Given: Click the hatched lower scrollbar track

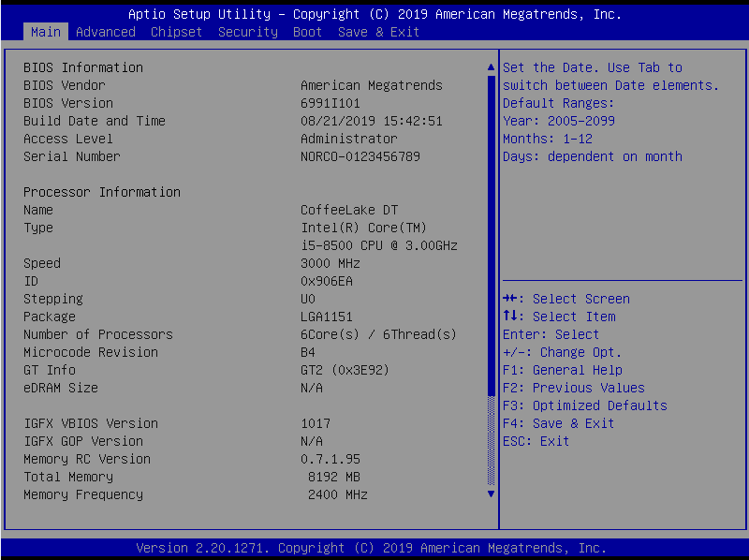Looking at the screenshot, I should [491, 440].
